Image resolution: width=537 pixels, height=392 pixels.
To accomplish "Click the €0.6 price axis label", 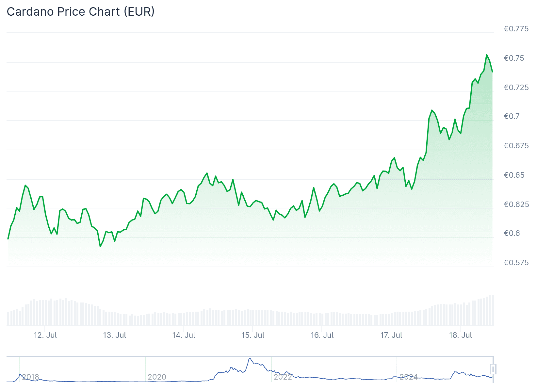I will [512, 233].
